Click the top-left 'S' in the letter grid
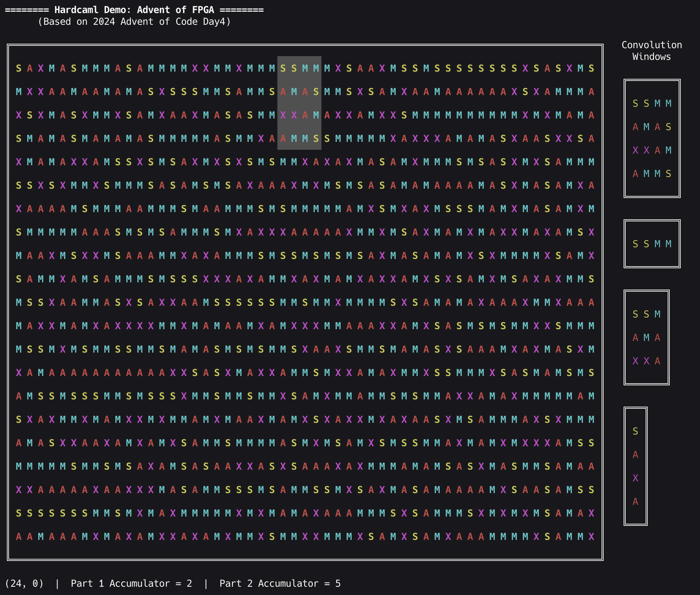This screenshot has width=700, height=595. click(x=19, y=69)
